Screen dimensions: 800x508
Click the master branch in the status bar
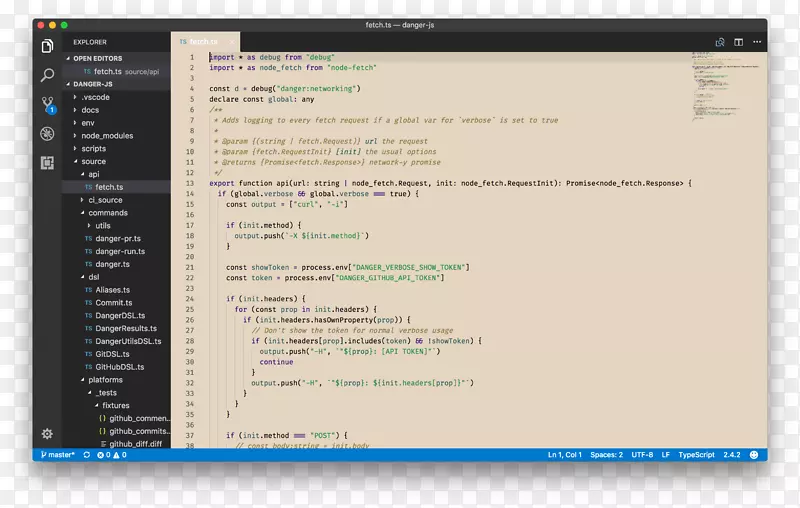click(54, 455)
